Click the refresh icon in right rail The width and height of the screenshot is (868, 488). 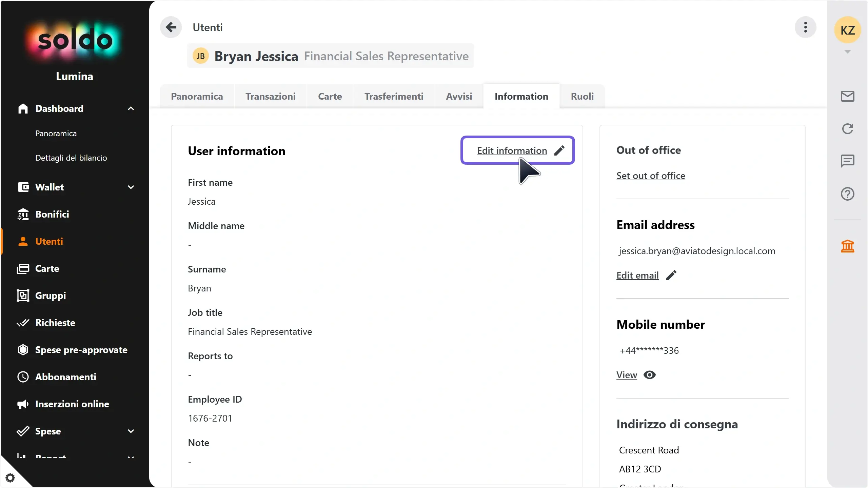coord(847,129)
